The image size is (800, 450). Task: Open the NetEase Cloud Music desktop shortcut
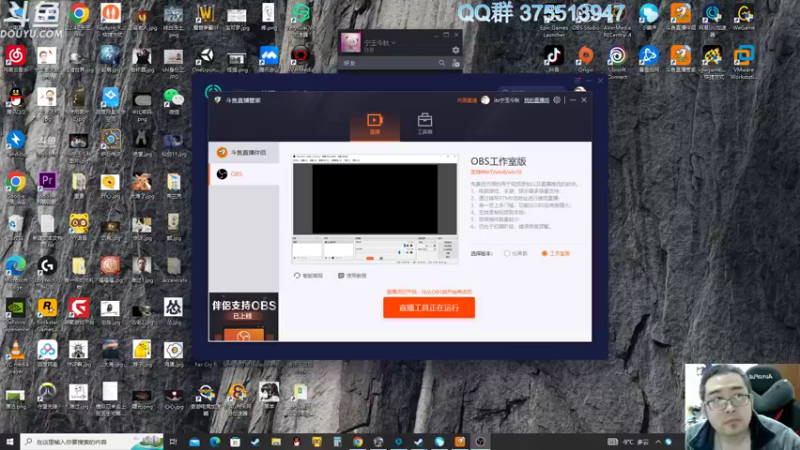click(x=15, y=58)
